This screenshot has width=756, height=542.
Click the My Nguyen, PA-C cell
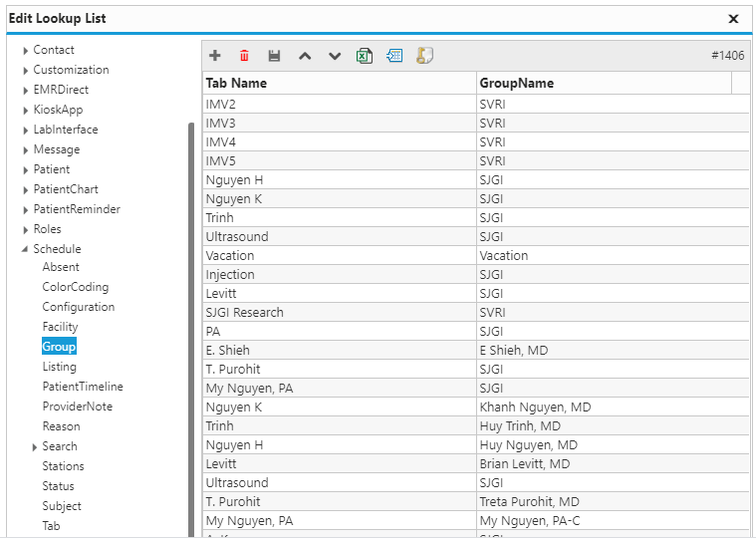(614, 521)
